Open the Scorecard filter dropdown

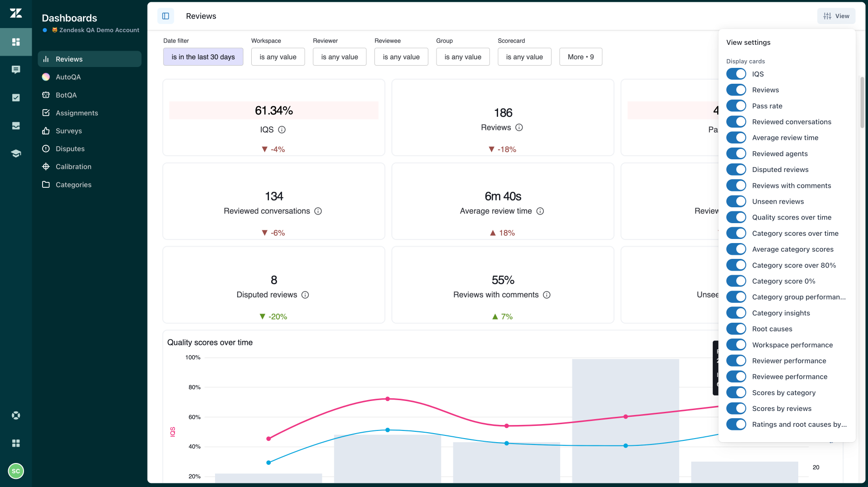(x=524, y=57)
